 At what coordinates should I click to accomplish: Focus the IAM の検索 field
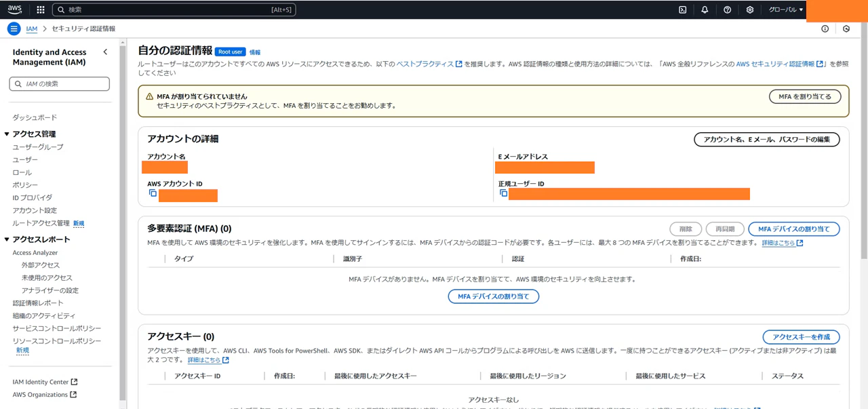[60, 83]
